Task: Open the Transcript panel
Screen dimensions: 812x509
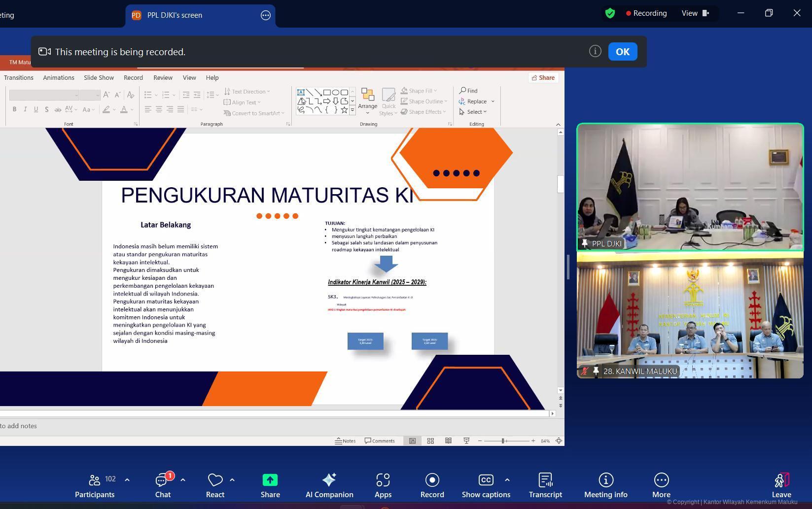Action: point(545,485)
